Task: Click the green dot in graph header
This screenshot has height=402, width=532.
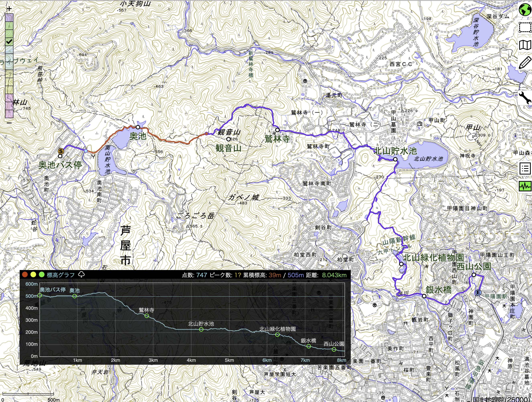Action: 42,274
